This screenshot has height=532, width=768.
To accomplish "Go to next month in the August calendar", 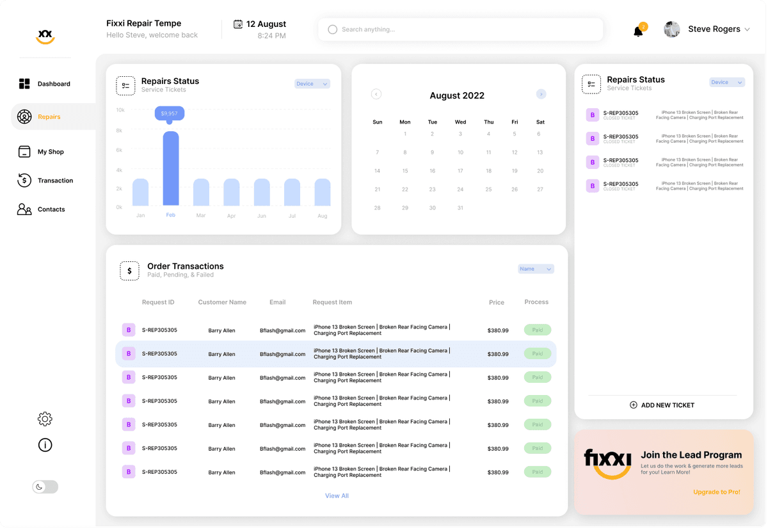I will pyautogui.click(x=541, y=94).
